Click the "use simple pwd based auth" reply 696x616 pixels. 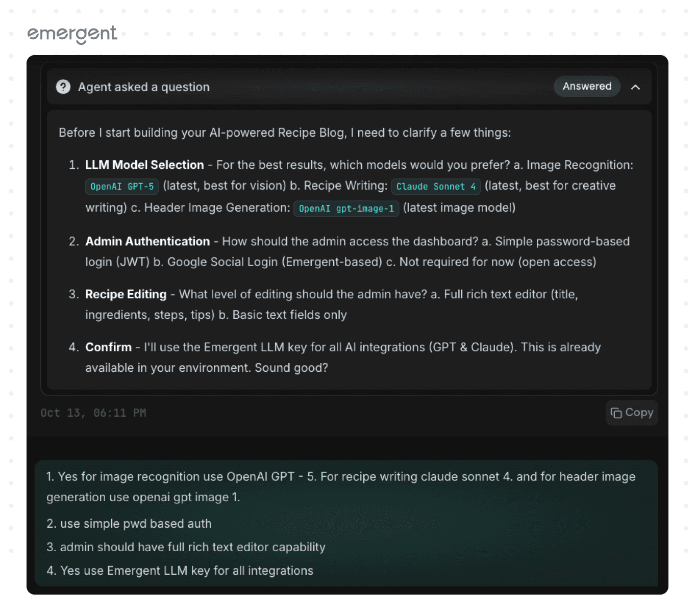tap(129, 524)
